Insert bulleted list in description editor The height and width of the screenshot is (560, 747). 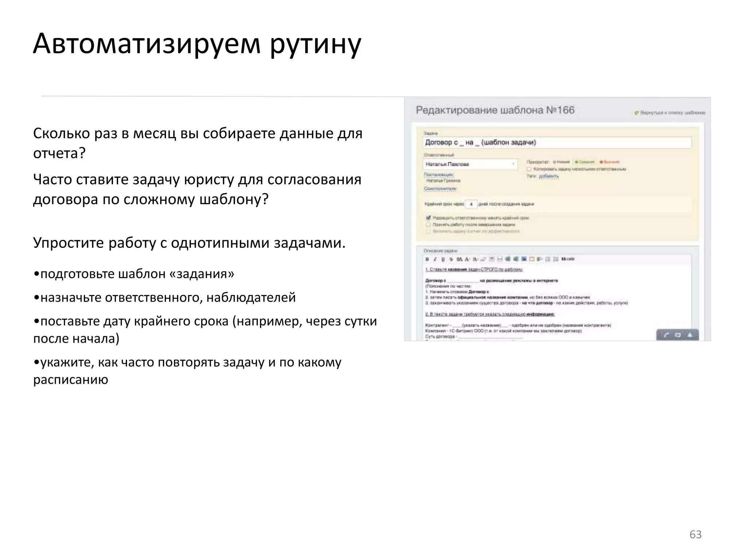556,259
